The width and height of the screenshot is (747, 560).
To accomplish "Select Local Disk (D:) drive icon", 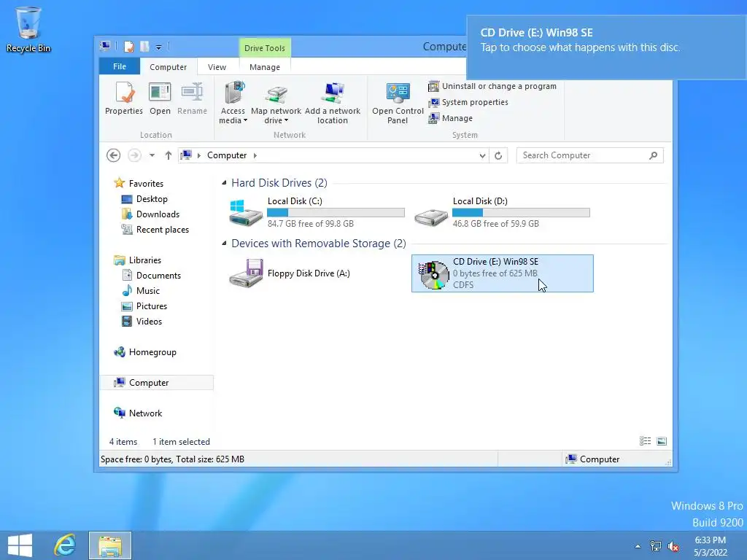I will (431, 217).
